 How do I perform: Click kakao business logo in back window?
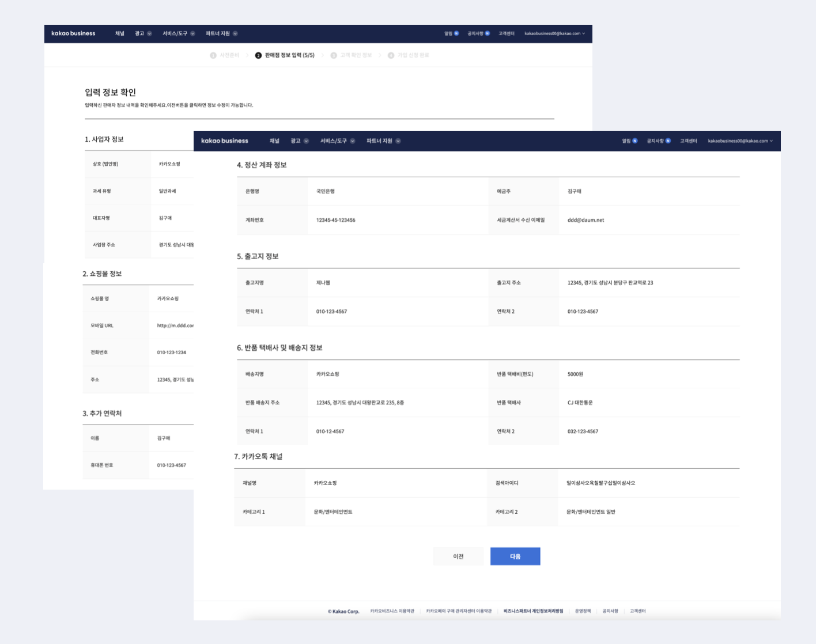click(x=73, y=33)
